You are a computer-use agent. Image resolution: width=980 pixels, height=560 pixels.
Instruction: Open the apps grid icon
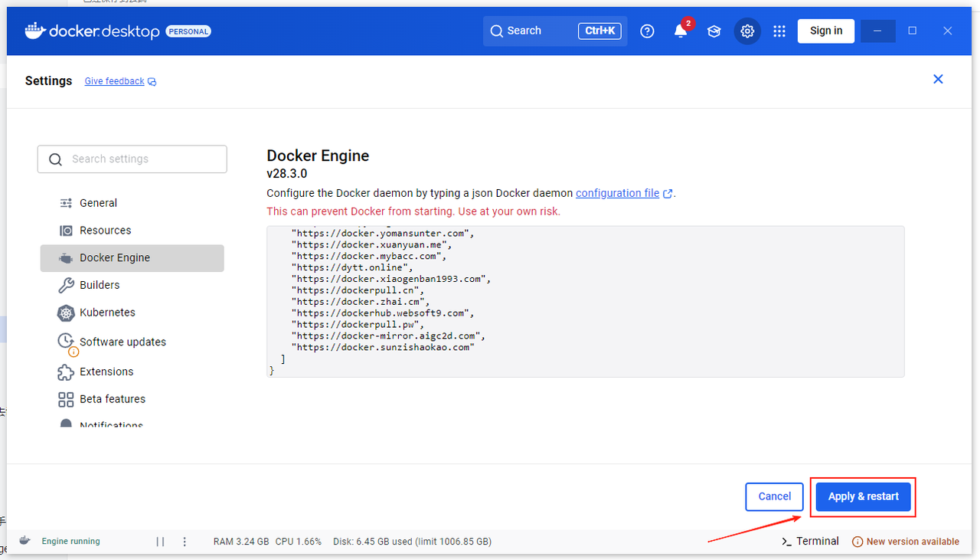779,31
